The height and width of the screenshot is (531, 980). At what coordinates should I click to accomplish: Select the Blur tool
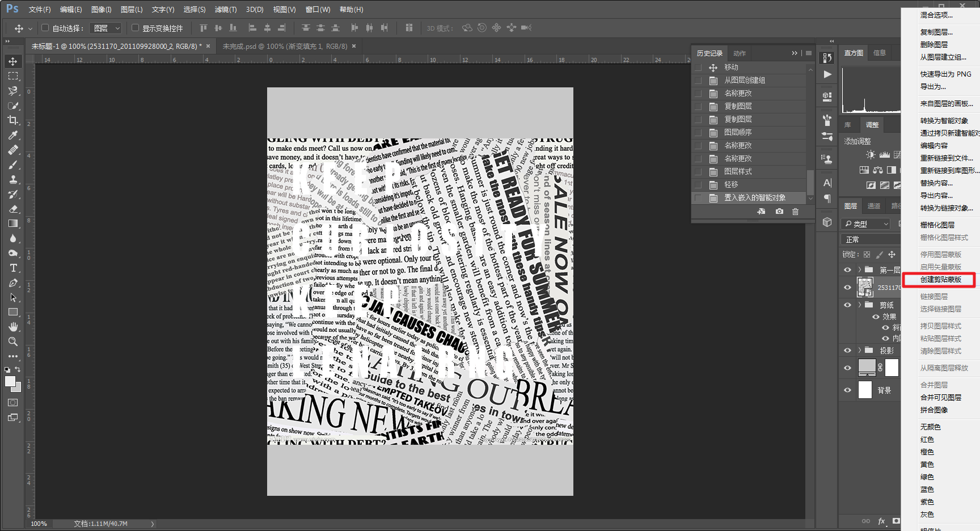coord(12,238)
